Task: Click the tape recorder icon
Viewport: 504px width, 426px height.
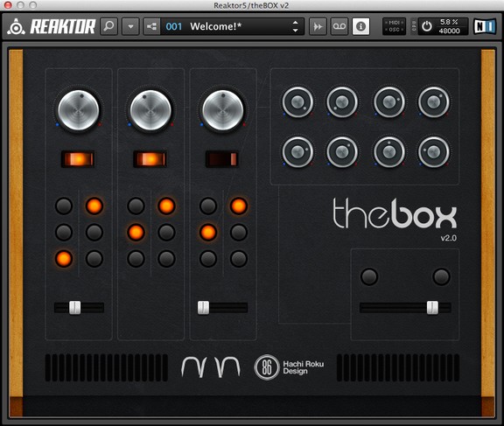Action: click(339, 26)
